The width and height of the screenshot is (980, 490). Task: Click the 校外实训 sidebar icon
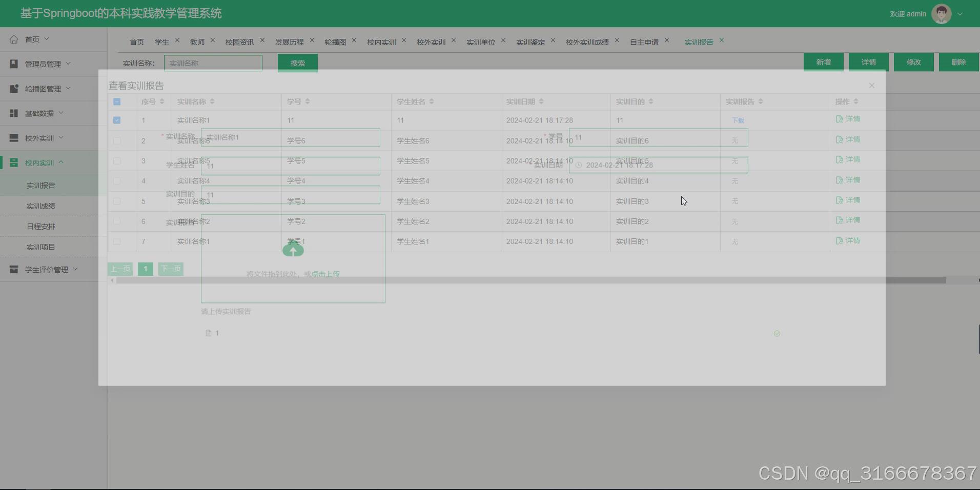coord(14,137)
